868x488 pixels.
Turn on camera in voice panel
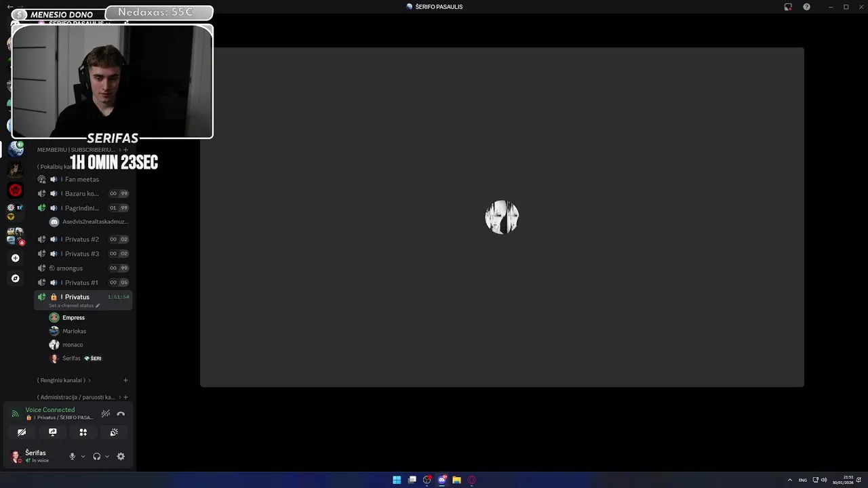[x=22, y=432]
